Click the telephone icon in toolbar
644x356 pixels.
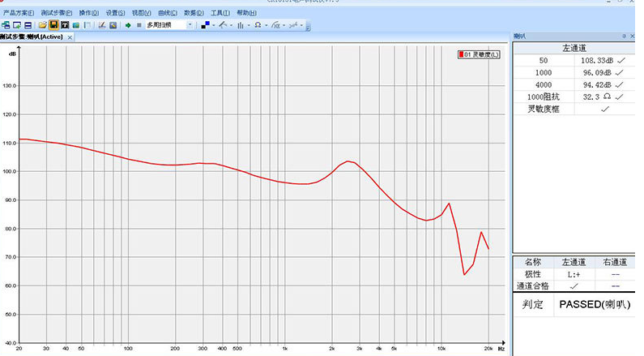click(x=64, y=25)
